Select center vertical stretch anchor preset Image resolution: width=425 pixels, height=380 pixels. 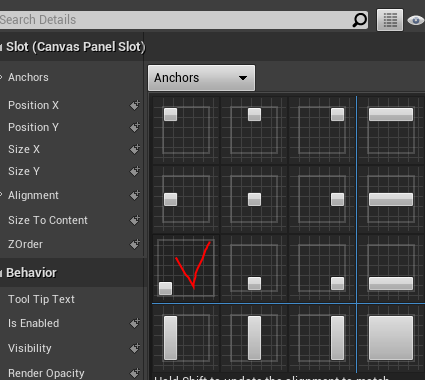[x=254, y=338]
